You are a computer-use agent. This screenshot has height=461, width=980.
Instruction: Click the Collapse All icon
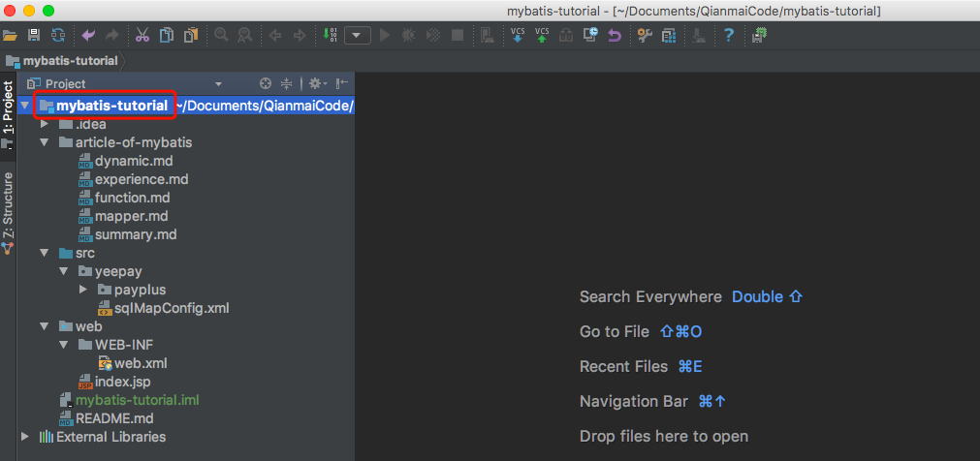pyautogui.click(x=286, y=83)
